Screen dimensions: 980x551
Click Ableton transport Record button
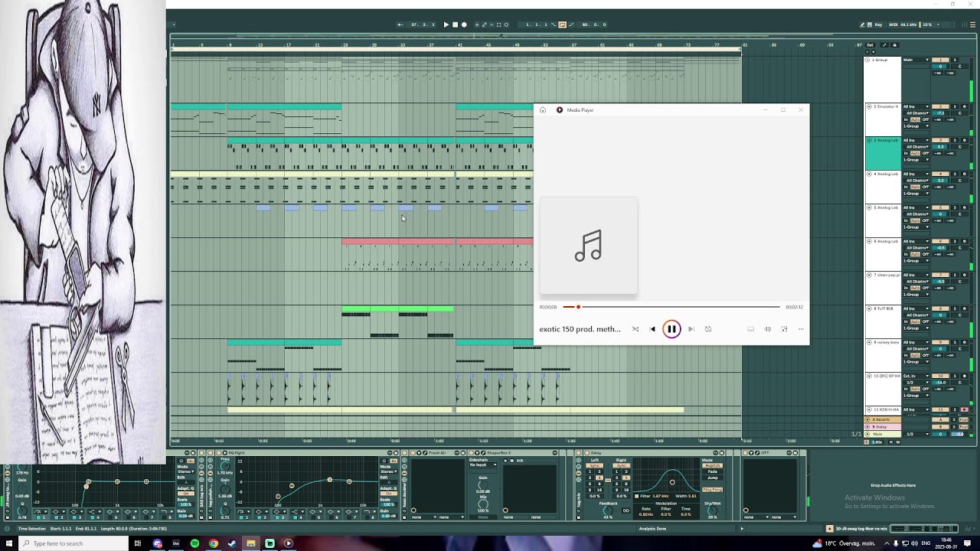coord(464,24)
